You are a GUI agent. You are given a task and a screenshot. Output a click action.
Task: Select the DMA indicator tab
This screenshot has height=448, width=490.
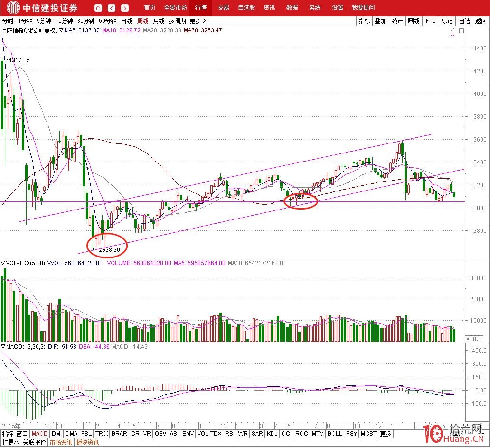pos(72,434)
